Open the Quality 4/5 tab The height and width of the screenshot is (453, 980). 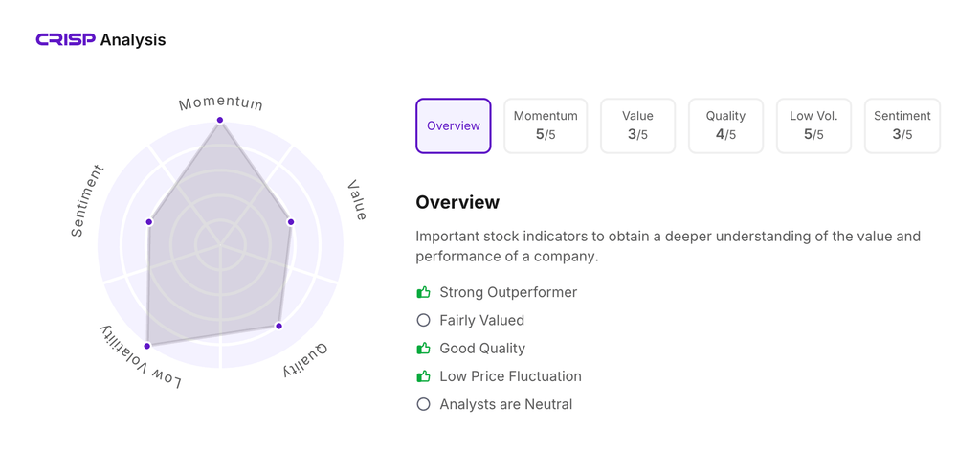click(725, 125)
